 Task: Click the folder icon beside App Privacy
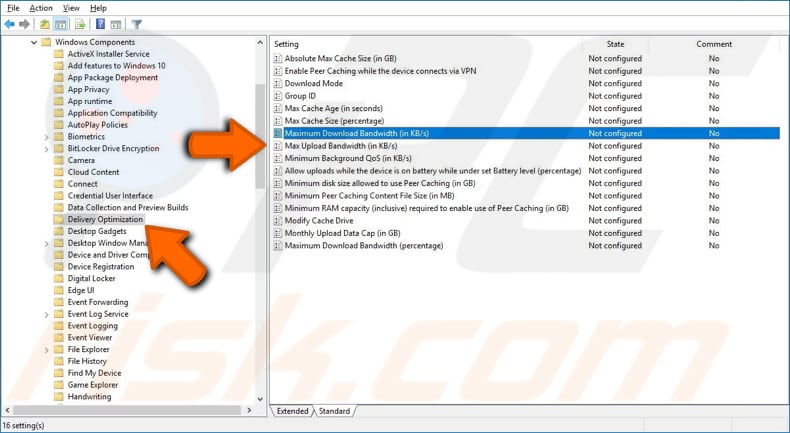59,89
